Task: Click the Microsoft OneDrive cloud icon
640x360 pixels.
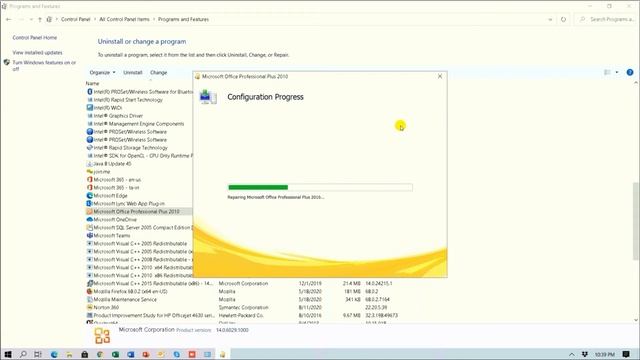Action: tap(89, 220)
